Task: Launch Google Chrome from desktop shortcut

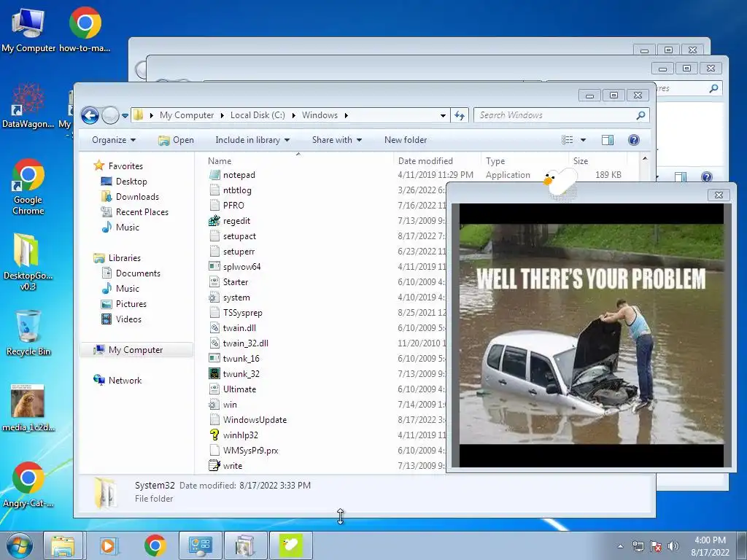Action: (x=28, y=187)
